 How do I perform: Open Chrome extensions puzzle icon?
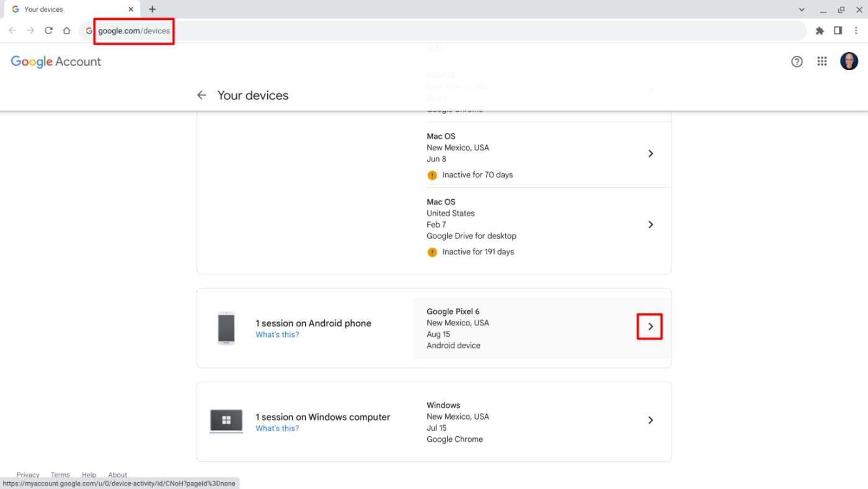pyautogui.click(x=820, y=30)
